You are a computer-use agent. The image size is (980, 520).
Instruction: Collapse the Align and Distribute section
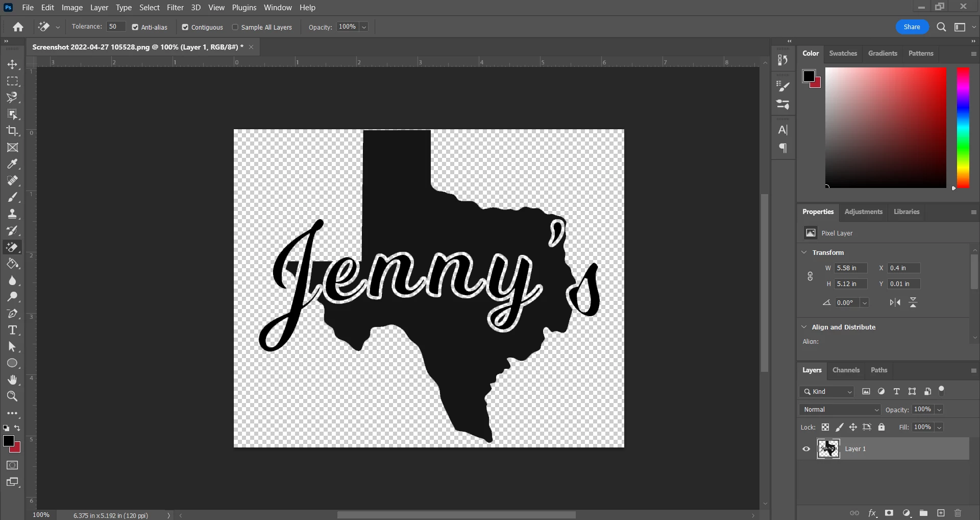(x=804, y=327)
